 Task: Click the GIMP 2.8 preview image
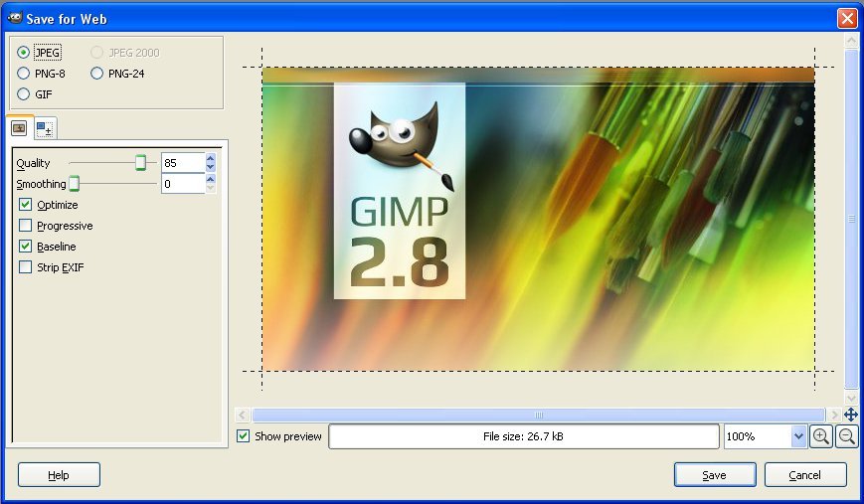point(538,219)
